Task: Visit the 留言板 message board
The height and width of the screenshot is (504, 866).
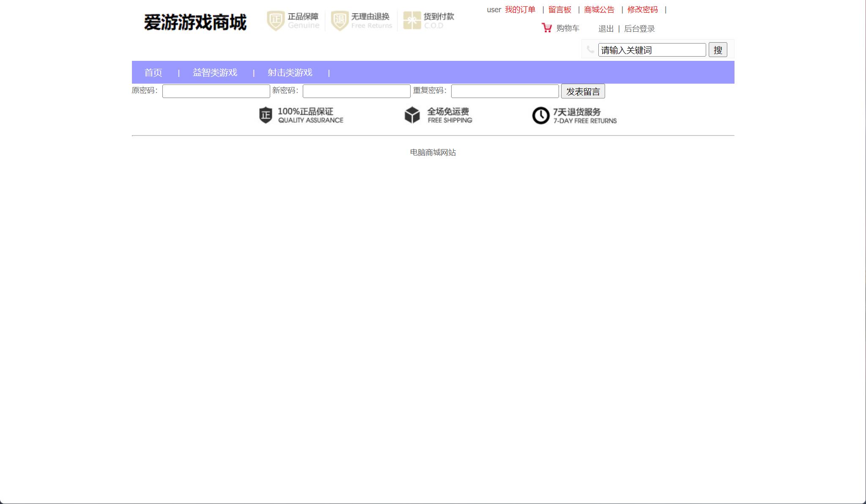Action: pos(559,9)
